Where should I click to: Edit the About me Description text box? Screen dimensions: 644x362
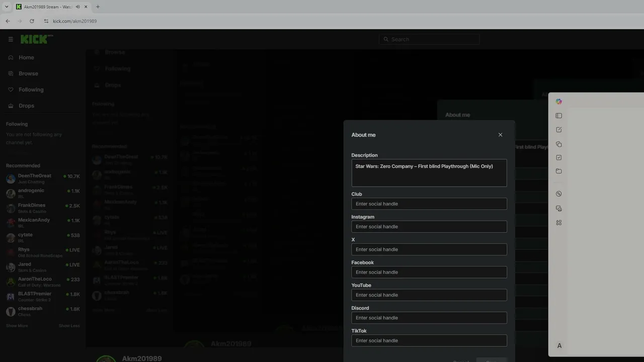click(x=429, y=173)
